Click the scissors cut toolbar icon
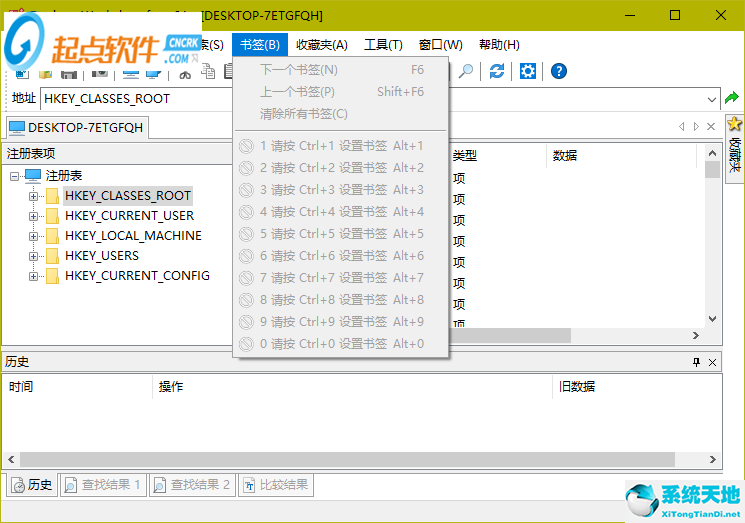 185,74
